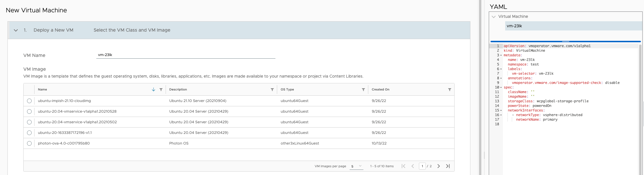The width and height of the screenshot is (644, 175).
Task: Fold the metadata block in the YAML editor
Action: pyautogui.click(x=501, y=55)
